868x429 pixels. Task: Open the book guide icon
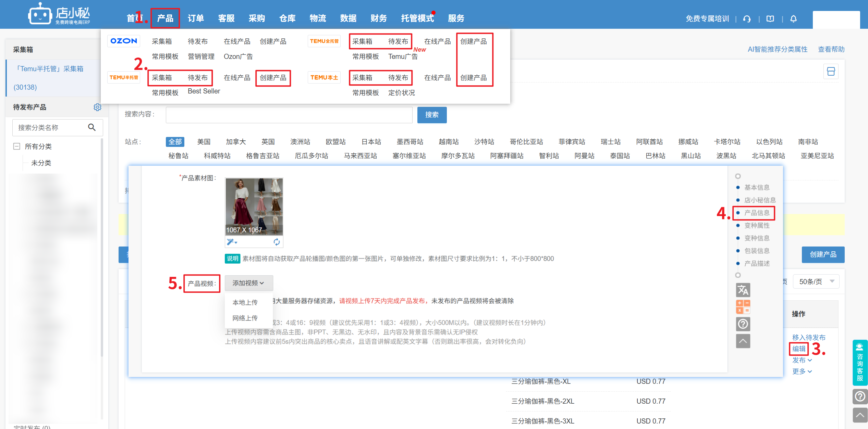[770, 19]
